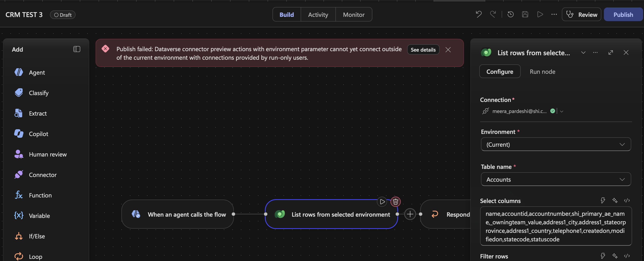
Task: Add a Human review node
Action: pos(41,154)
